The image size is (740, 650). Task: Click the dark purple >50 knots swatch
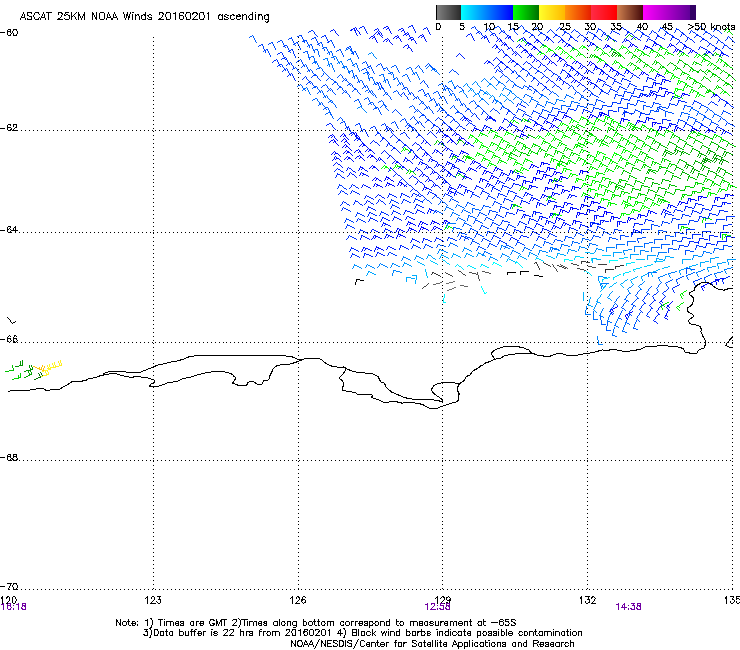(x=692, y=12)
